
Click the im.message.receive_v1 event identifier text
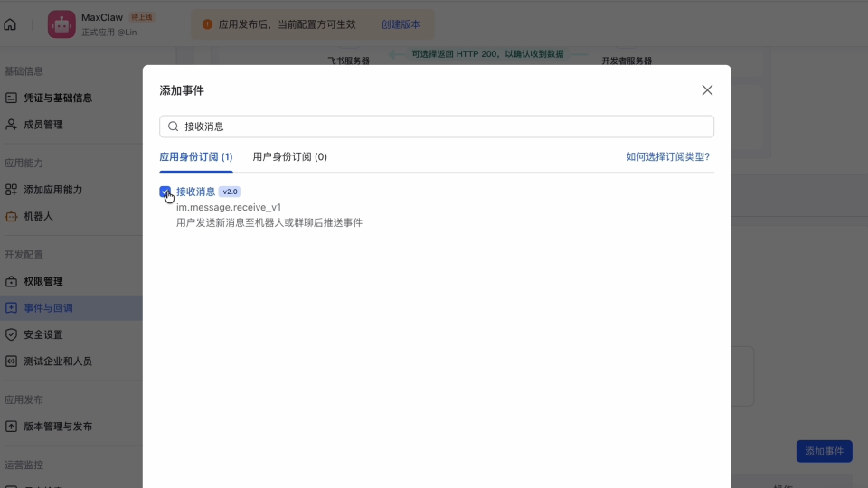pos(229,207)
